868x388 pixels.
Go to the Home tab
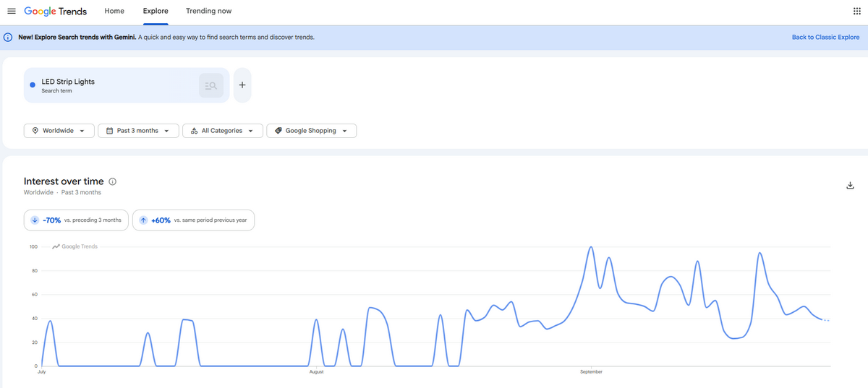coord(114,12)
